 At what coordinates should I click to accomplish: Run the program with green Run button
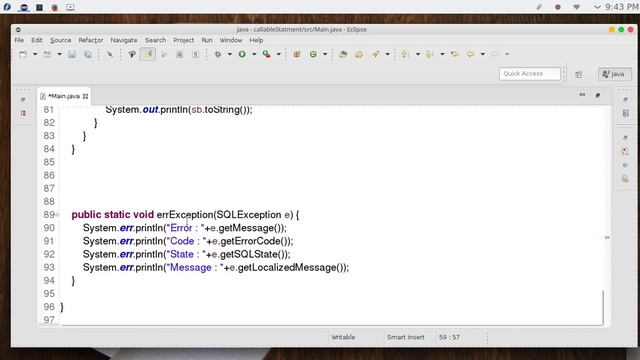[x=242, y=54]
